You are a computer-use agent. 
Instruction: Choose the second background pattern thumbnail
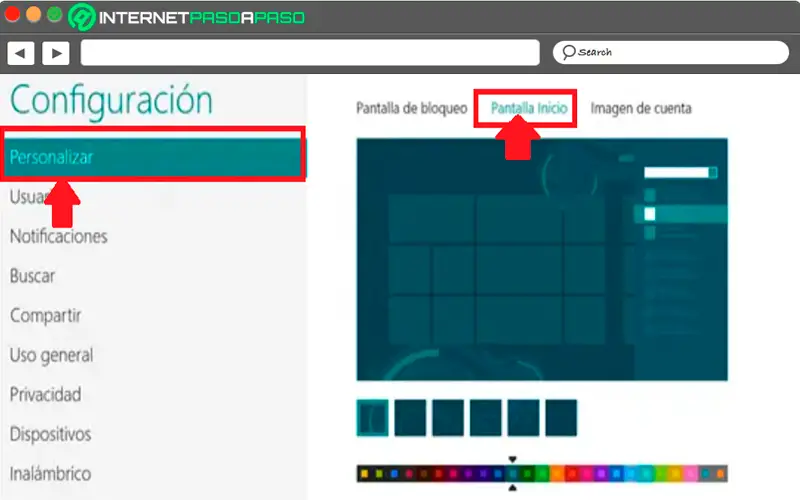(x=410, y=418)
